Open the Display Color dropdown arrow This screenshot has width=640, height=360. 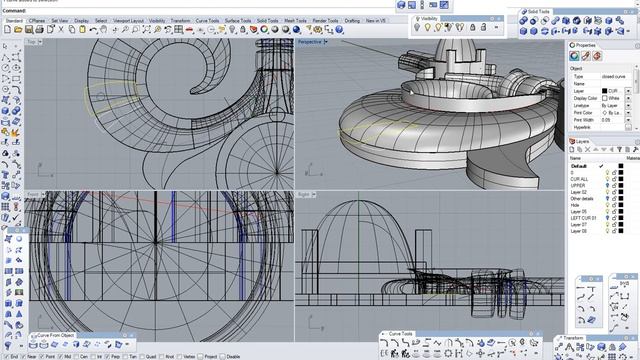coord(628,98)
